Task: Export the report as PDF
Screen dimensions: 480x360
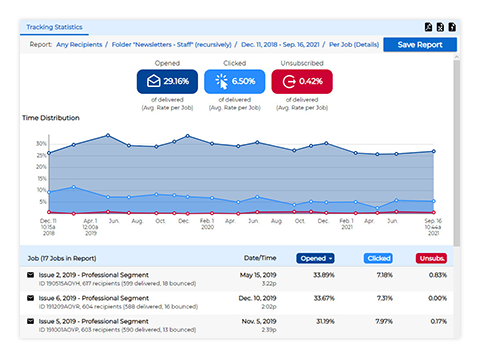Action: (x=428, y=27)
